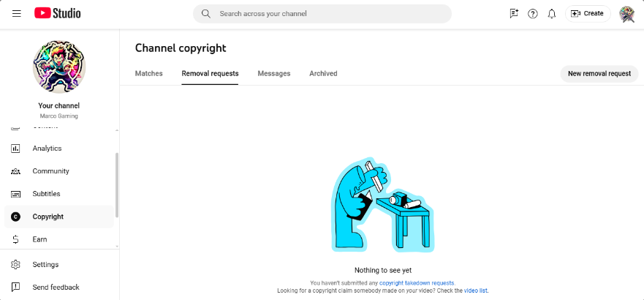This screenshot has width=644, height=300.
Task: Click the channel feedback messages icon
Action: (514, 14)
